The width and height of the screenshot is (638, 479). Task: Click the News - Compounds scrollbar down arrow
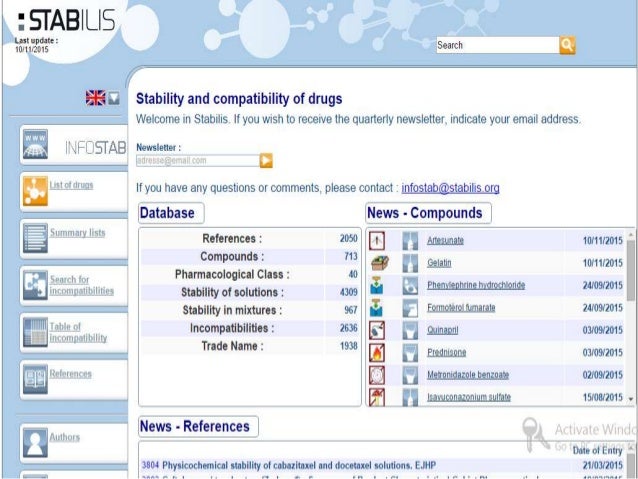631,399
